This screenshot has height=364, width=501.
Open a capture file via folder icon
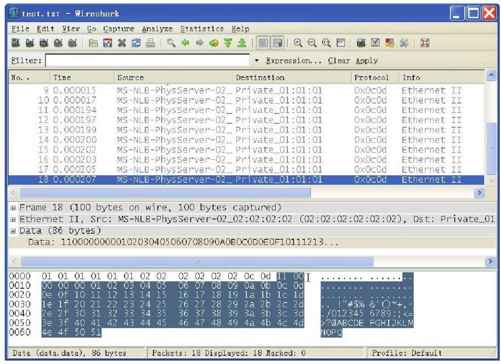93,43
